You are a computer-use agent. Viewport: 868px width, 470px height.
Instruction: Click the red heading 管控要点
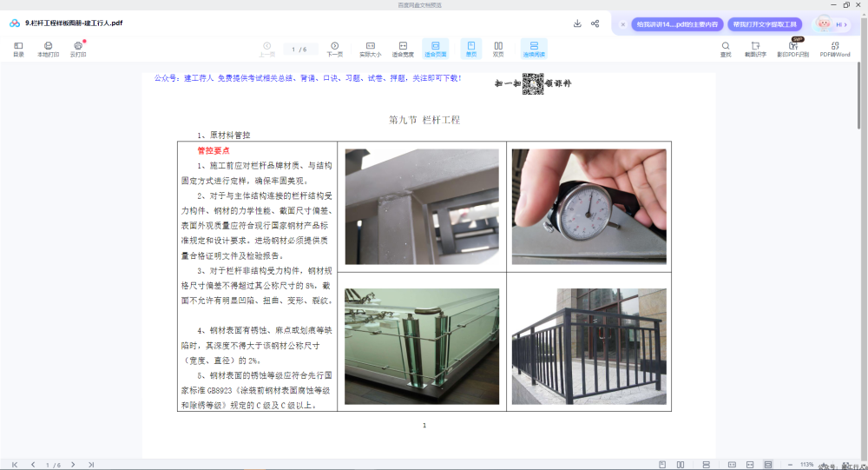[x=214, y=150]
